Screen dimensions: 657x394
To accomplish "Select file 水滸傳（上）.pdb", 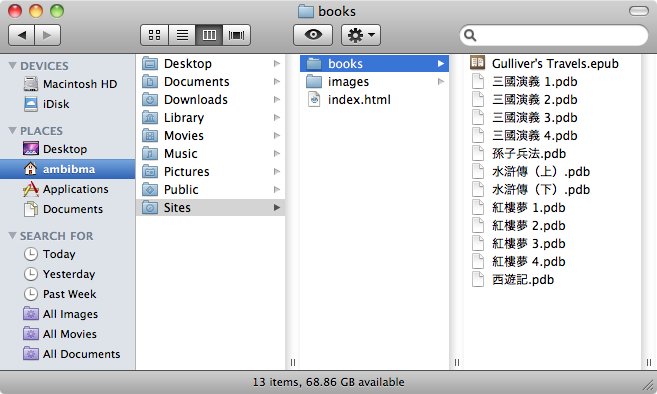I will 552,172.
